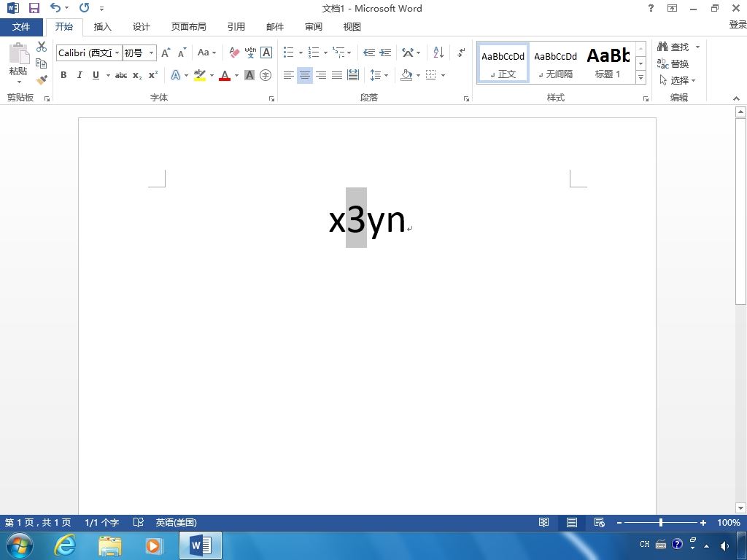Toggle Bold formatting
Image resolution: width=747 pixels, height=560 pixels.
click(x=63, y=75)
